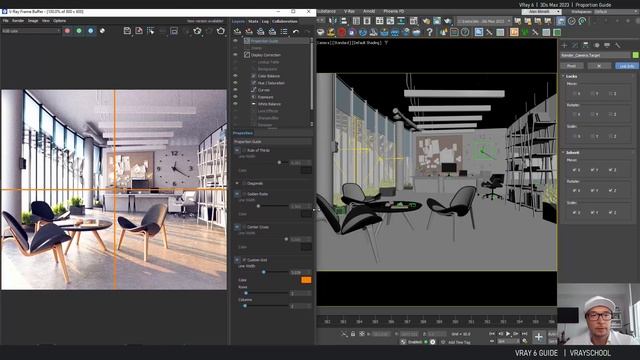Switch to the Stats tab
The height and width of the screenshot is (360, 640).
tap(253, 21)
